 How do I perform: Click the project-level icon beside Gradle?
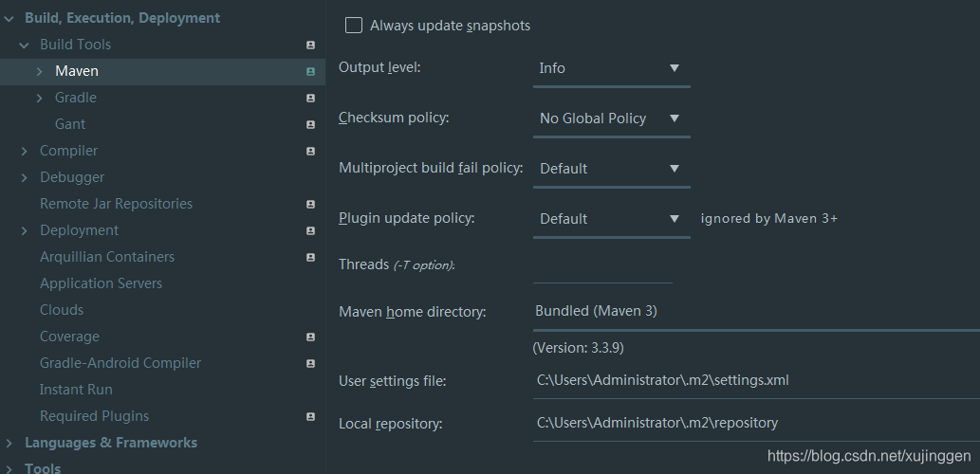310,98
